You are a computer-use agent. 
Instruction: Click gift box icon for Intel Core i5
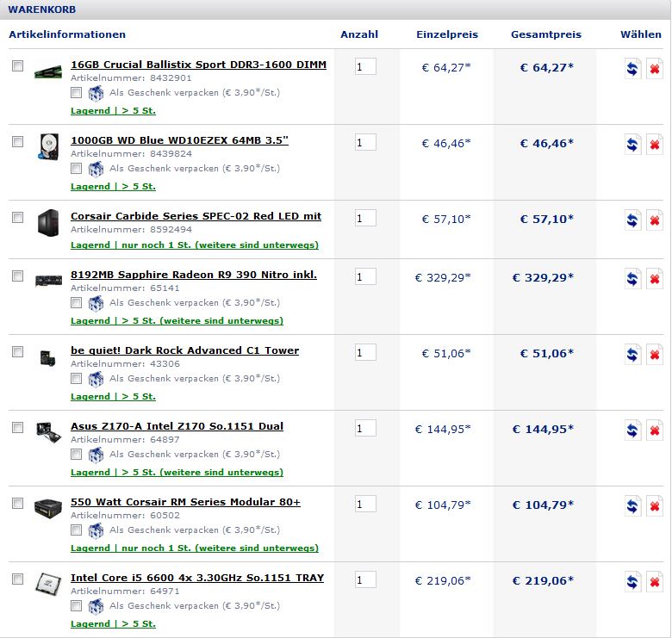click(96, 606)
